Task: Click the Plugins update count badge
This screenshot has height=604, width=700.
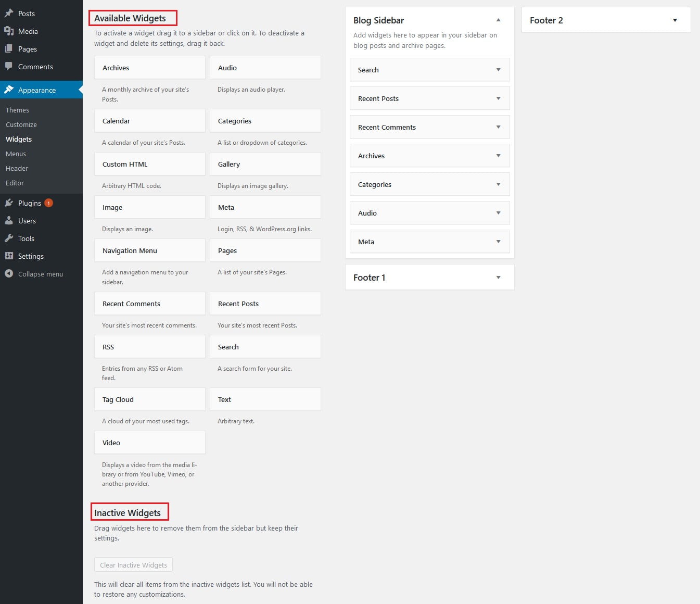Action: 48,203
